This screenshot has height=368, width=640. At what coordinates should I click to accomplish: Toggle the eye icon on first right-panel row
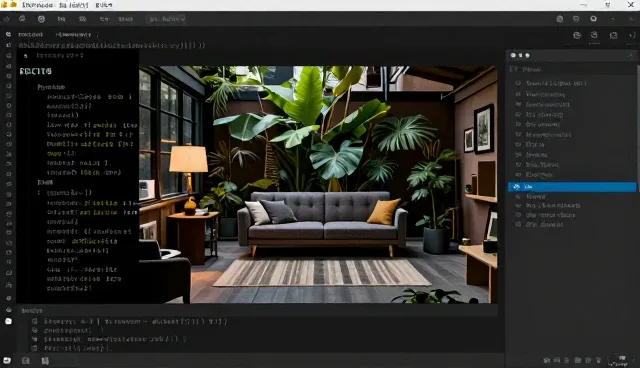pos(518,83)
